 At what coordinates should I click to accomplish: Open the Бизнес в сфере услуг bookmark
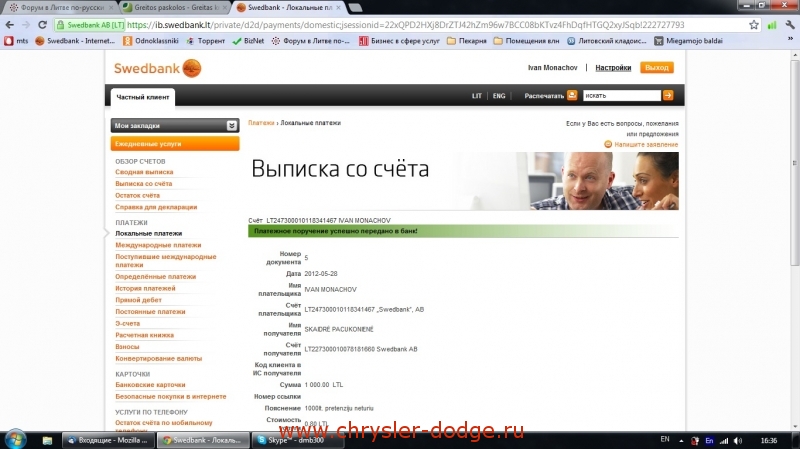click(399, 41)
